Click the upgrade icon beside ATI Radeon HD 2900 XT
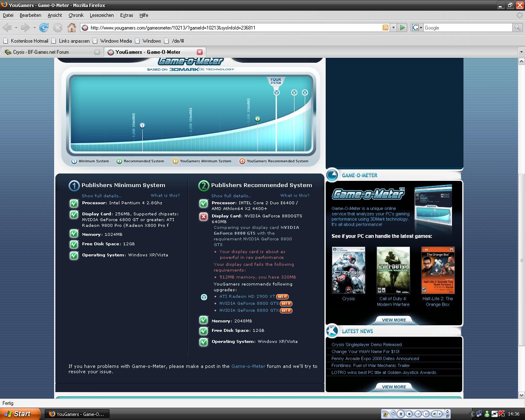Screen dimensions: 525x420 (x=204, y=297)
